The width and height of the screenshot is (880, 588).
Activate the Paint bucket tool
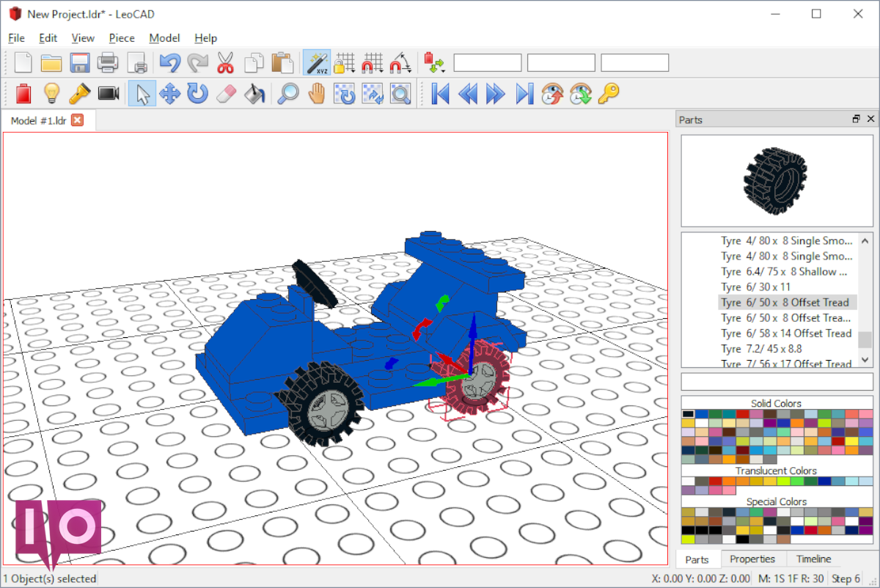tap(254, 94)
